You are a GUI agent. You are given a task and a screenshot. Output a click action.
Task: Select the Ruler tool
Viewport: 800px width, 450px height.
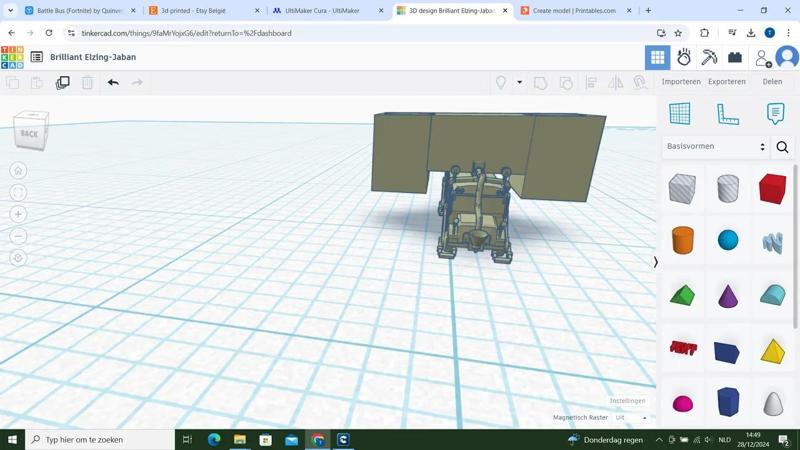click(x=728, y=114)
